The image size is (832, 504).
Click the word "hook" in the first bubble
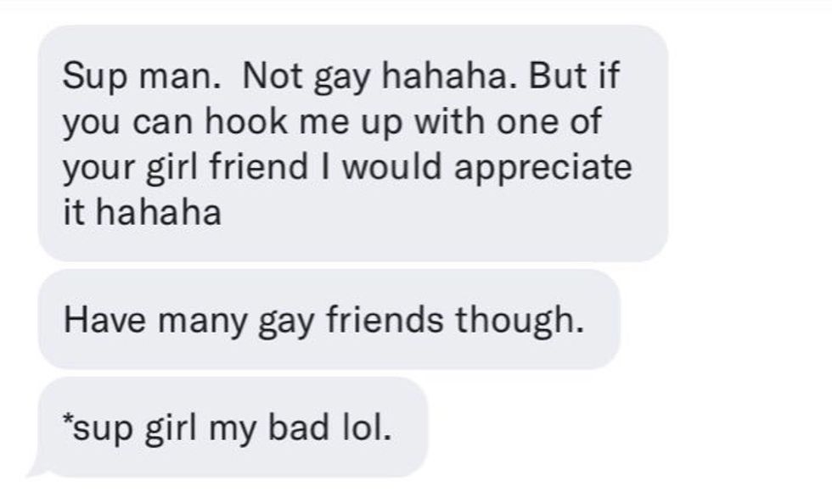coord(245,121)
